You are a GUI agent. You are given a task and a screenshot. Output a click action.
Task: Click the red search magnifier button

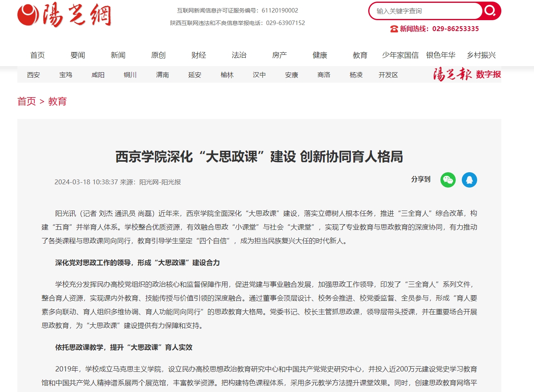click(491, 11)
